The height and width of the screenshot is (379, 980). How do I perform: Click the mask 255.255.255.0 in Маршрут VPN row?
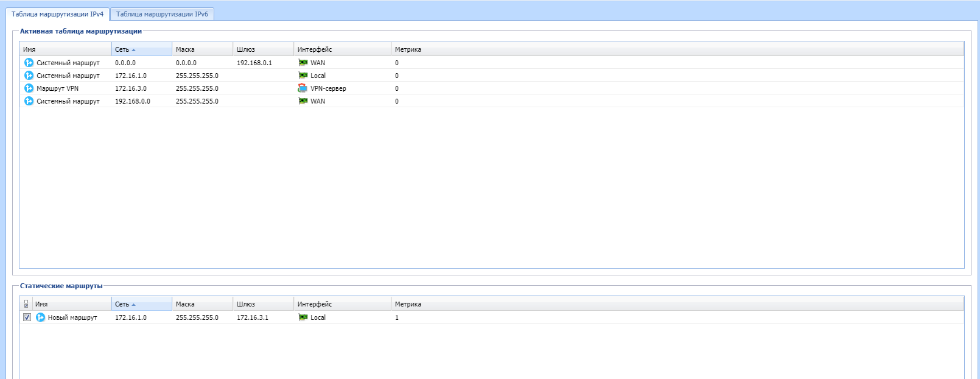click(x=197, y=88)
